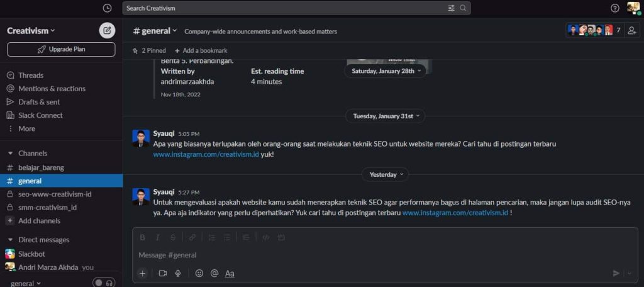Record an audio clip with microphone
This screenshot has width=644, height=287.
(x=178, y=273)
